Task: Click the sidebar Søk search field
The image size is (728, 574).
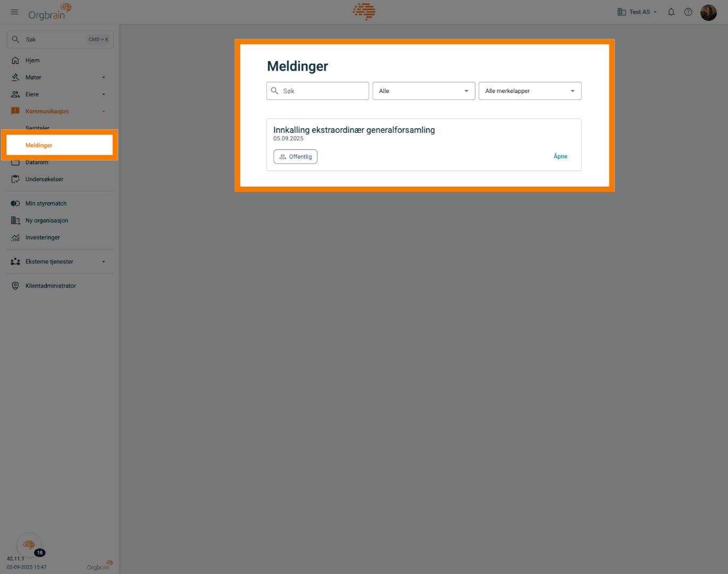Action: (x=60, y=39)
